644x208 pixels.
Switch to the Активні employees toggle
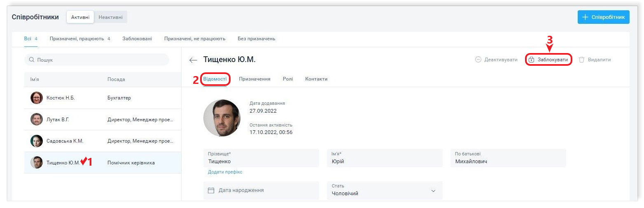tap(80, 17)
